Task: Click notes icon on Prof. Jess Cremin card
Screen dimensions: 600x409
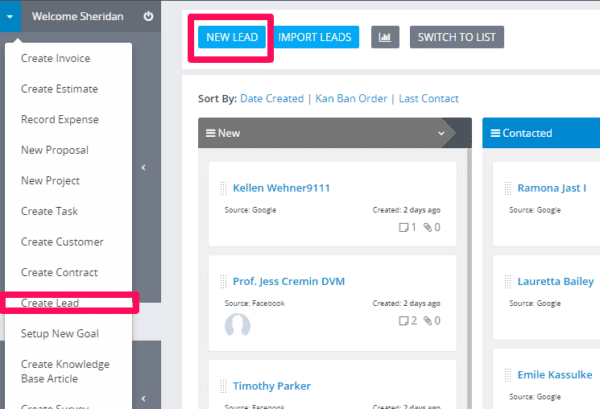Action: 407,321
